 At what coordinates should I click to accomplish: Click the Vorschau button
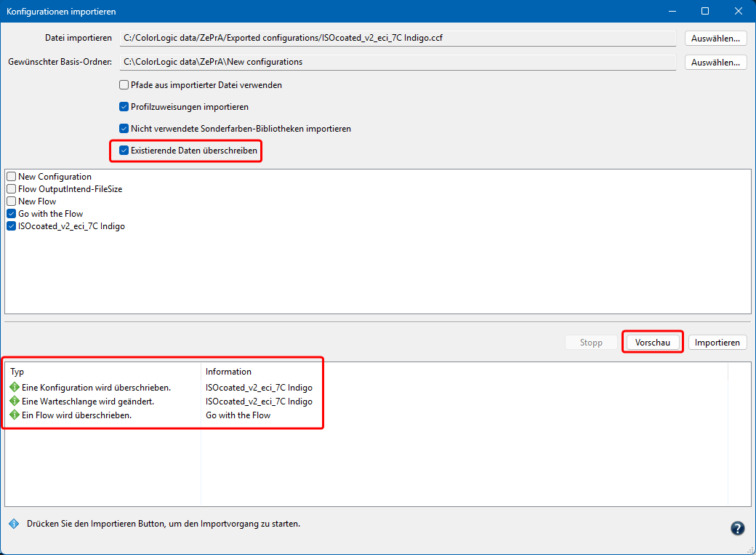pos(652,343)
